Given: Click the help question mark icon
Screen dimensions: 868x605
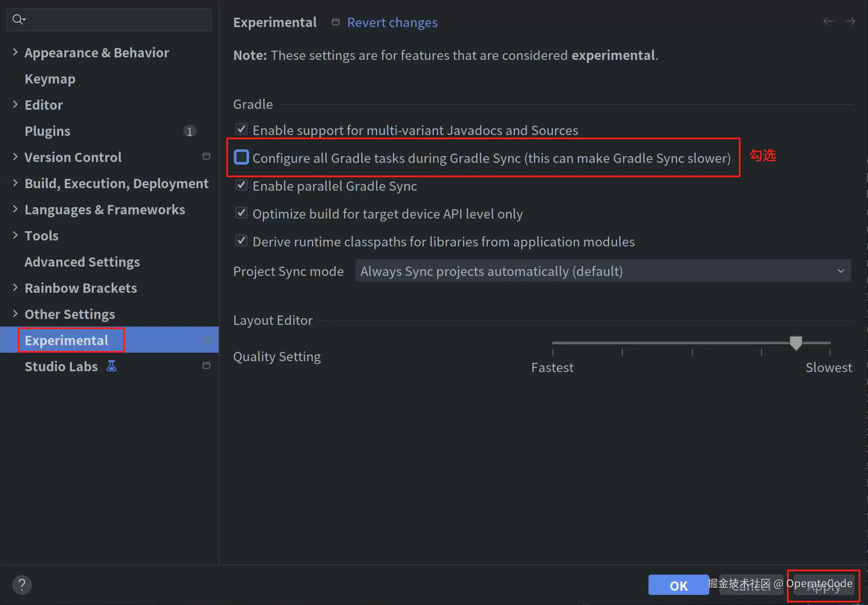Looking at the screenshot, I should point(22,585).
